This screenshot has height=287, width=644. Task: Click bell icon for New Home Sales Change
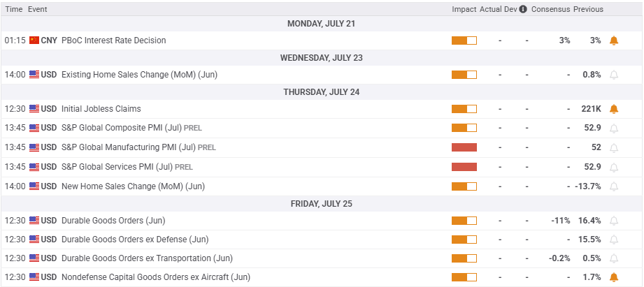point(614,186)
